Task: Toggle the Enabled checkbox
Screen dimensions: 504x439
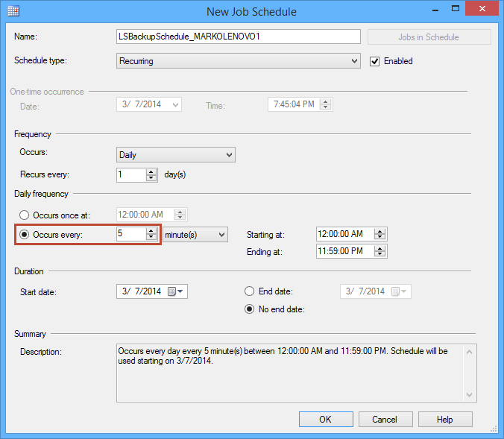Action: click(376, 61)
